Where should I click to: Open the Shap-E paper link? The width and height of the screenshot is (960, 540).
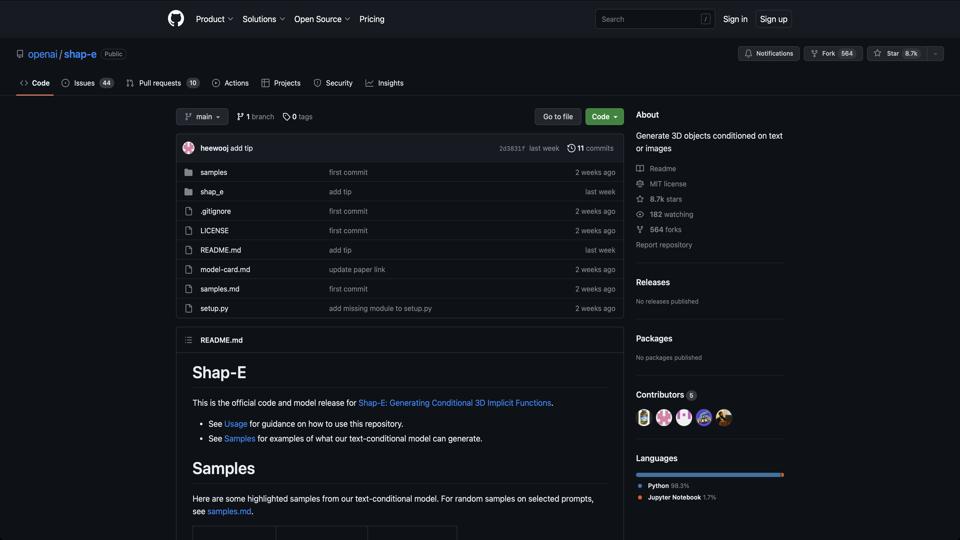454,403
